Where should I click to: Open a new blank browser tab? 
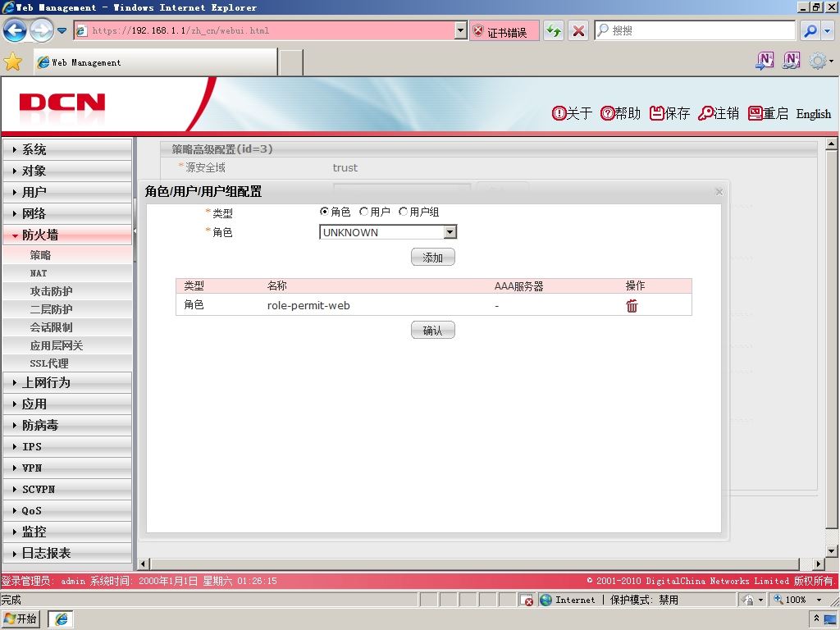[291, 62]
